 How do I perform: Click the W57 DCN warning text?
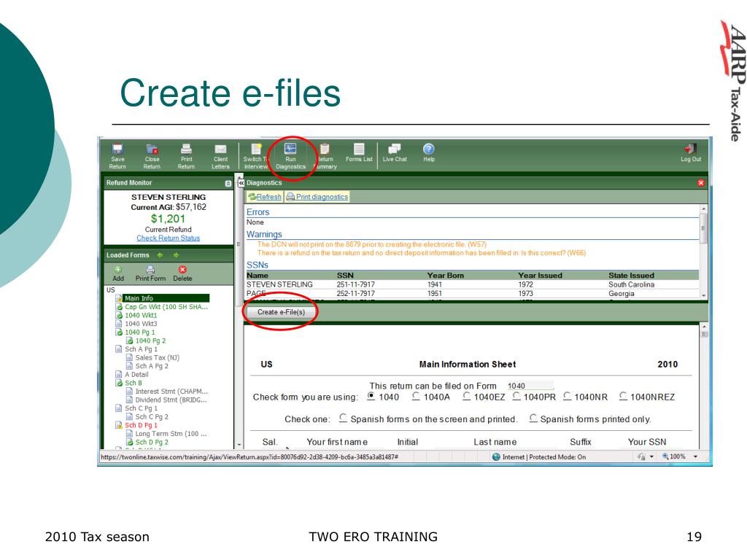point(371,244)
